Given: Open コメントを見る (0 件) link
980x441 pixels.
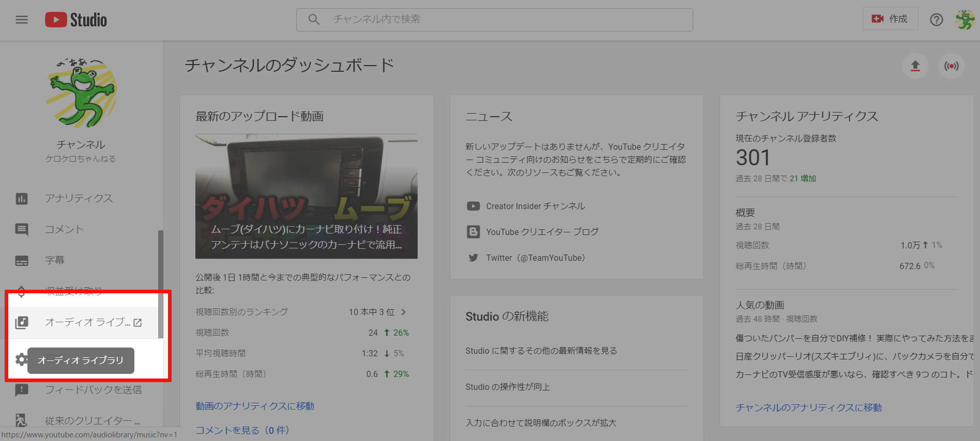Looking at the screenshot, I should [x=242, y=430].
